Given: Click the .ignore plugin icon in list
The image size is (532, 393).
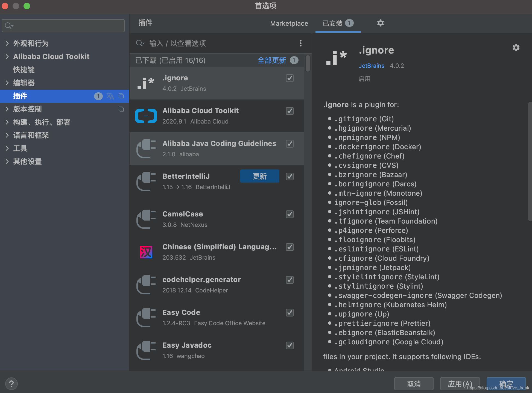Looking at the screenshot, I should click(x=146, y=83).
